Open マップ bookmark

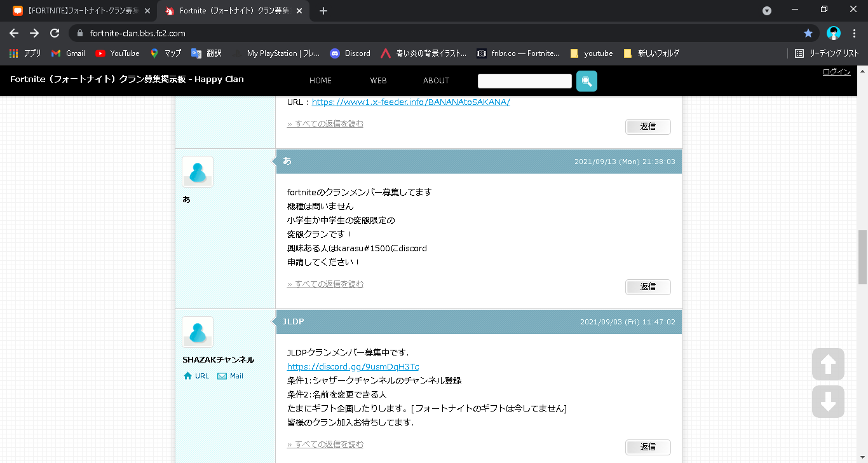click(x=166, y=53)
